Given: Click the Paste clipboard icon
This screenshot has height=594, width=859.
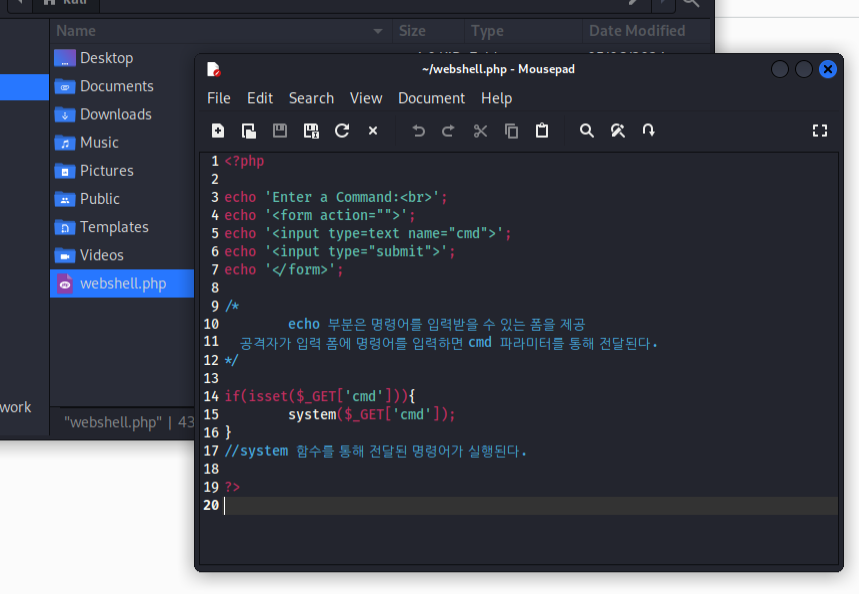Looking at the screenshot, I should click(542, 130).
